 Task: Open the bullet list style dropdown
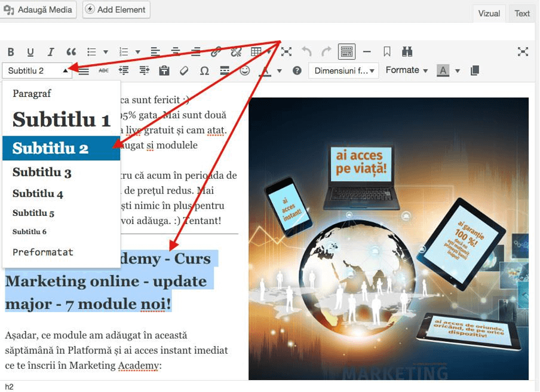(106, 52)
